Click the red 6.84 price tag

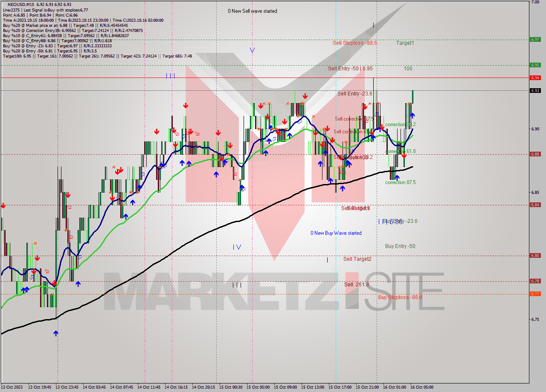[535, 205]
